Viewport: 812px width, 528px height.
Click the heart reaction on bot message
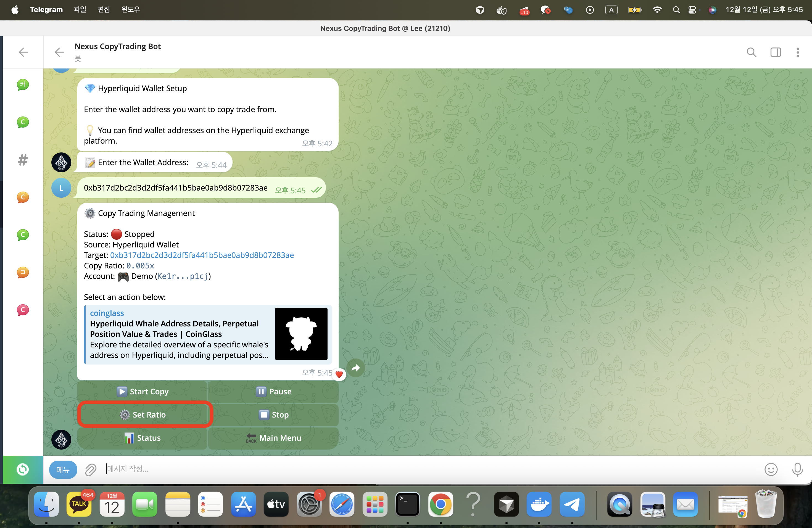coord(339,374)
